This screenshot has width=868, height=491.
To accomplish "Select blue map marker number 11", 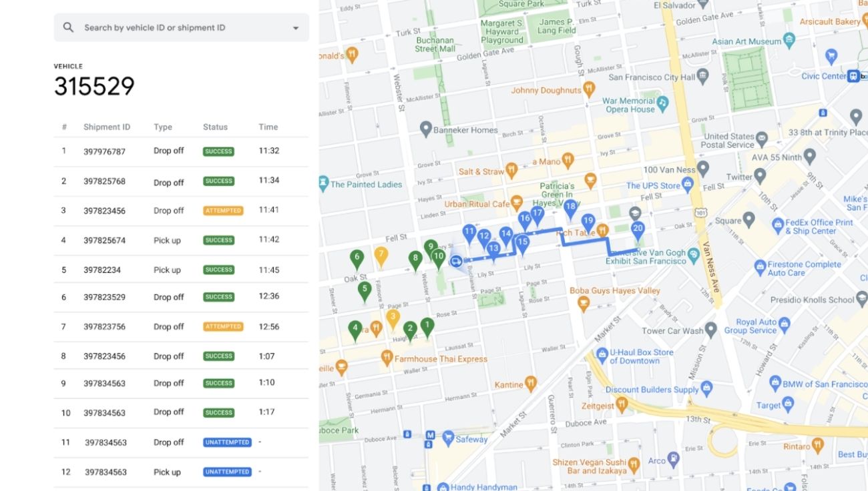I will click(x=469, y=233).
